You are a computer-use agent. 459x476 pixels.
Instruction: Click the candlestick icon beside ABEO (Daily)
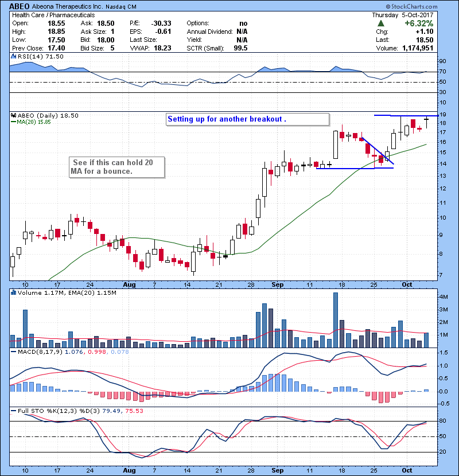[x=13, y=115]
